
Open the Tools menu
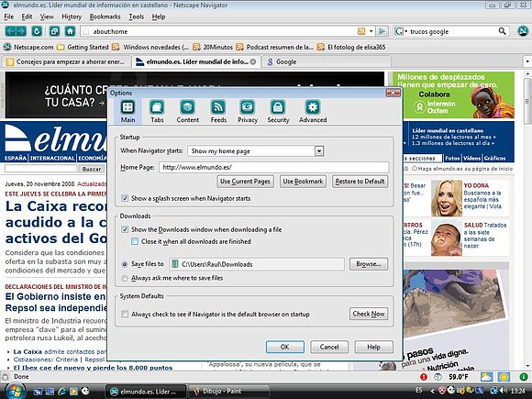(136, 17)
